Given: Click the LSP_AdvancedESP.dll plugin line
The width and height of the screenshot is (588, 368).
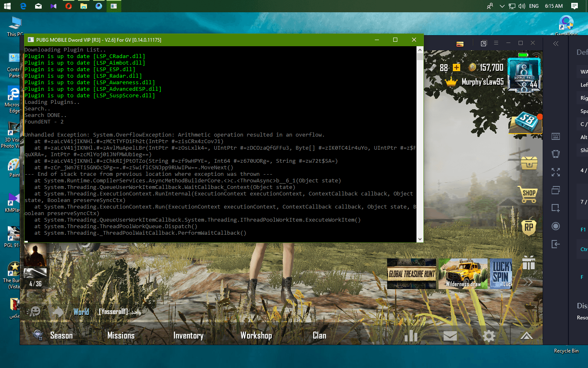Looking at the screenshot, I should (93, 89).
